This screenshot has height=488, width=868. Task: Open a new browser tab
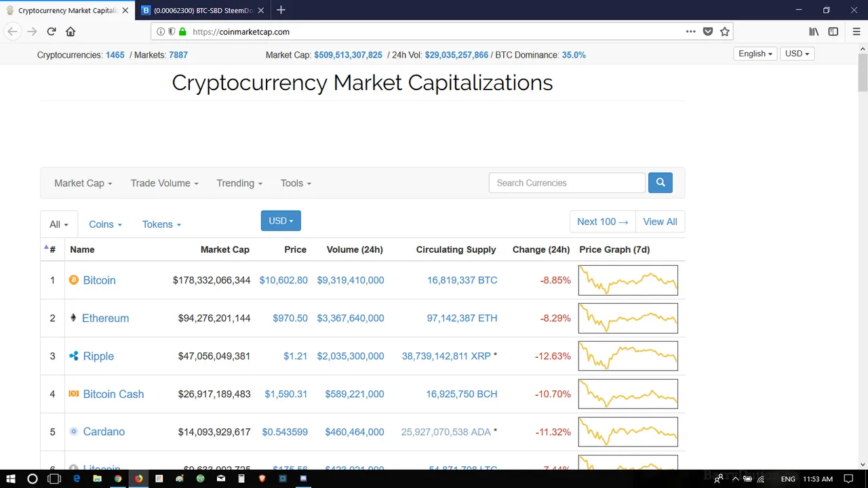tap(281, 10)
